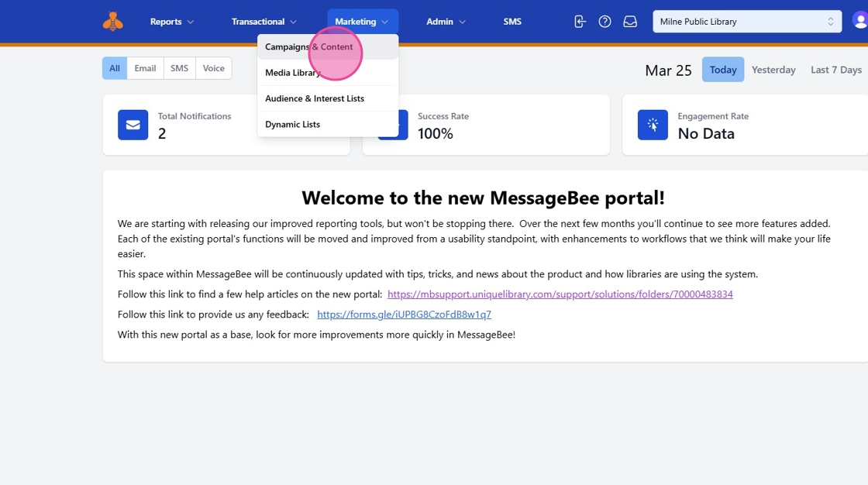Viewport: 868px width, 485px height.
Task: Open the SMS nav item
Action: (x=512, y=22)
